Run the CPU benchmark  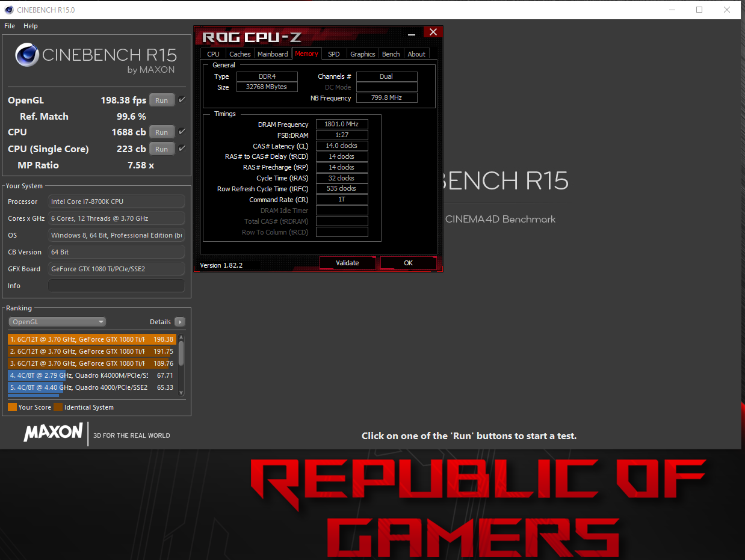coord(162,132)
